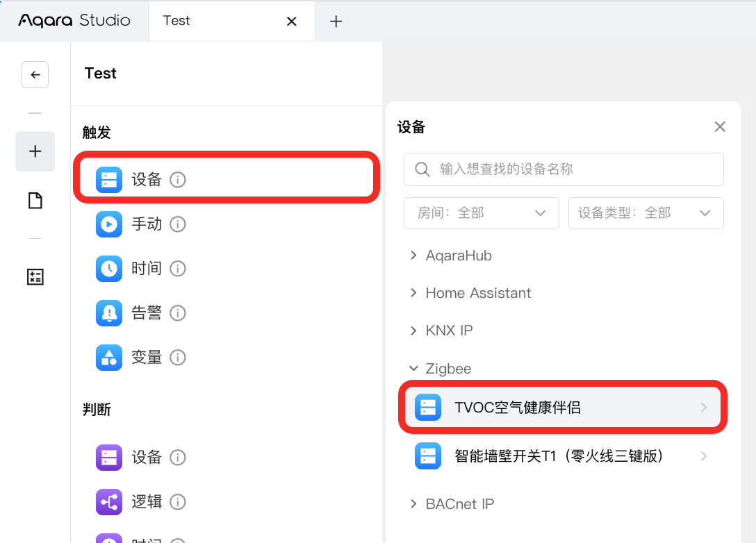This screenshot has height=543, width=756.
Task: Switch to the Test tab
Action: pyautogui.click(x=231, y=22)
